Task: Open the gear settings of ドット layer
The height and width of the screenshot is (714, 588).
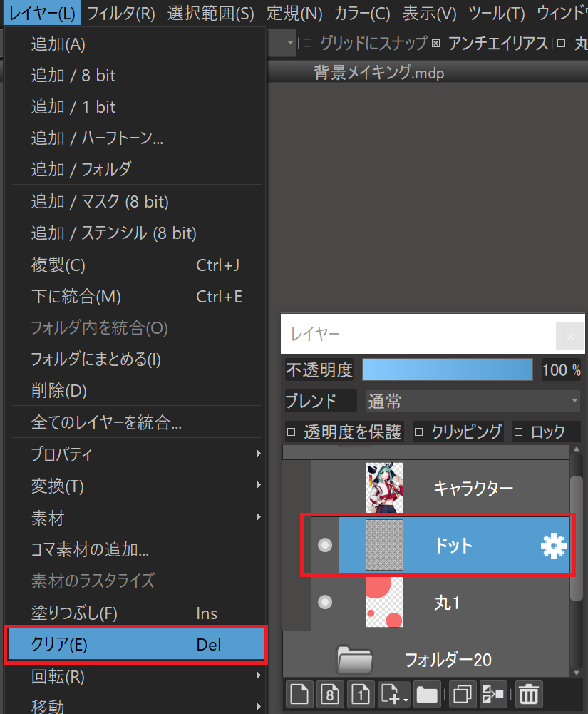Action: pos(553,546)
